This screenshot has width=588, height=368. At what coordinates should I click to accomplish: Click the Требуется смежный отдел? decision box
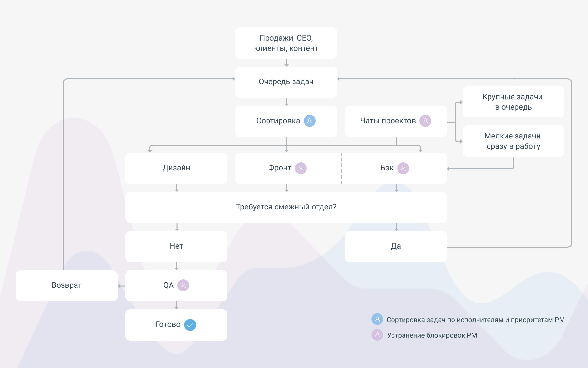286,207
